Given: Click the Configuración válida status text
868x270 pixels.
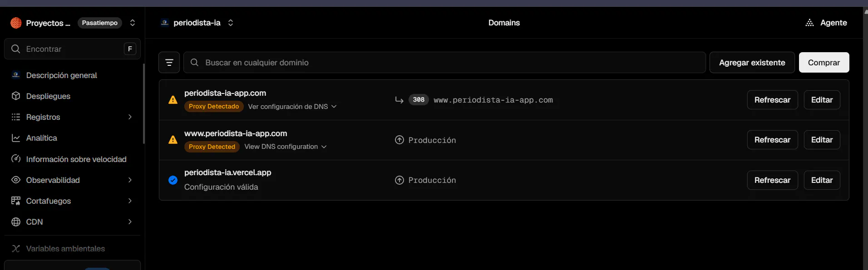Looking at the screenshot, I should pyautogui.click(x=221, y=187).
